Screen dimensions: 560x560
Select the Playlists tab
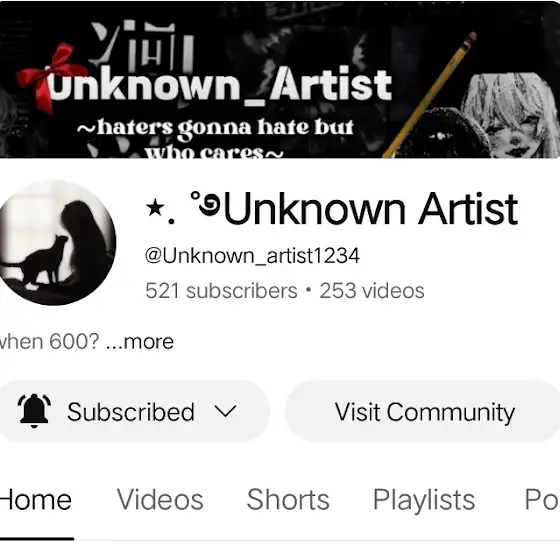424,500
